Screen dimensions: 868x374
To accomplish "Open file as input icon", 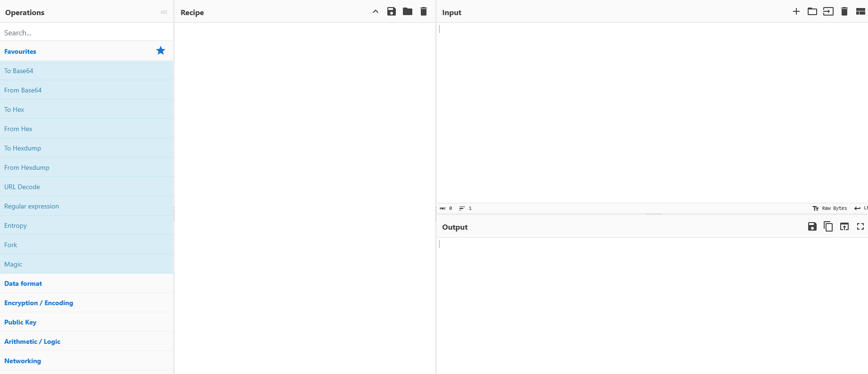I will (828, 12).
